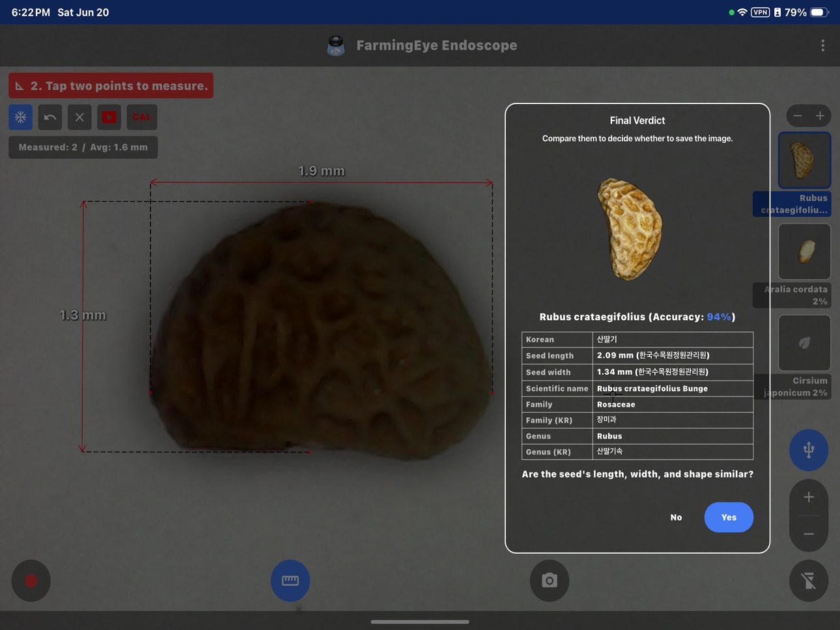Image resolution: width=840 pixels, height=630 pixels.
Task: Select the Aralia cordata thumbnail
Action: pos(805,252)
